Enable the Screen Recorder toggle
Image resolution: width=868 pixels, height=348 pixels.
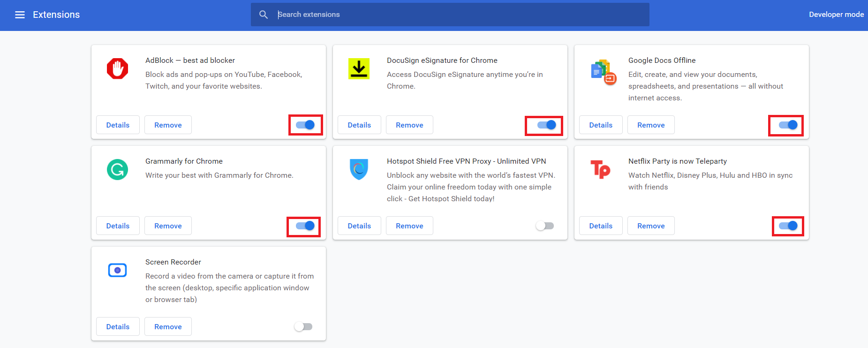click(303, 326)
